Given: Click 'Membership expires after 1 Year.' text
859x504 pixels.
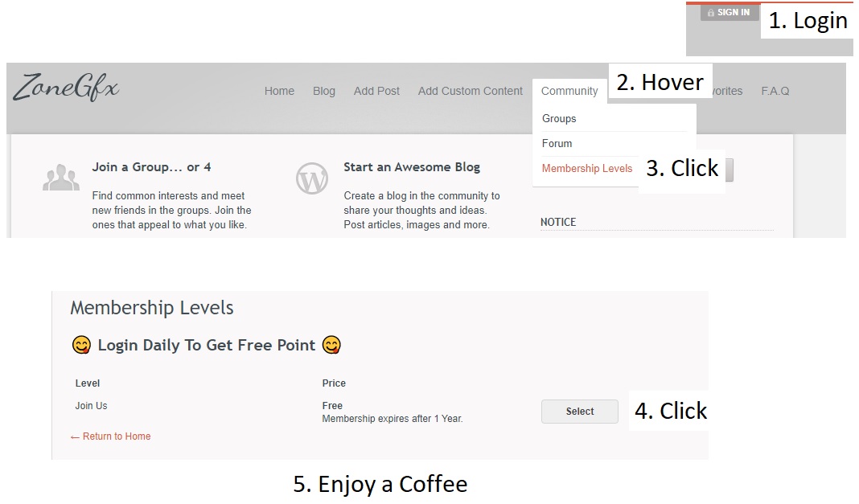Looking at the screenshot, I should [393, 419].
